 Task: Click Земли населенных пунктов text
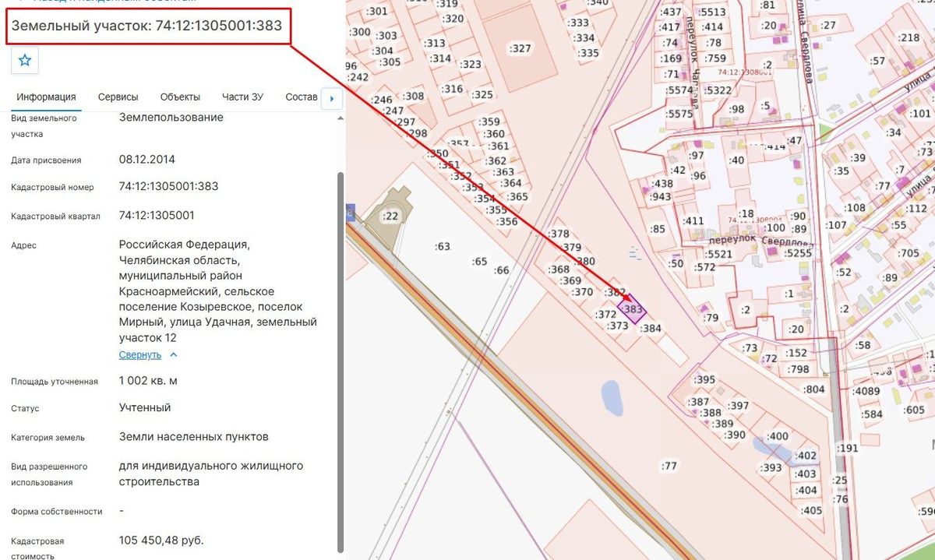tap(193, 436)
